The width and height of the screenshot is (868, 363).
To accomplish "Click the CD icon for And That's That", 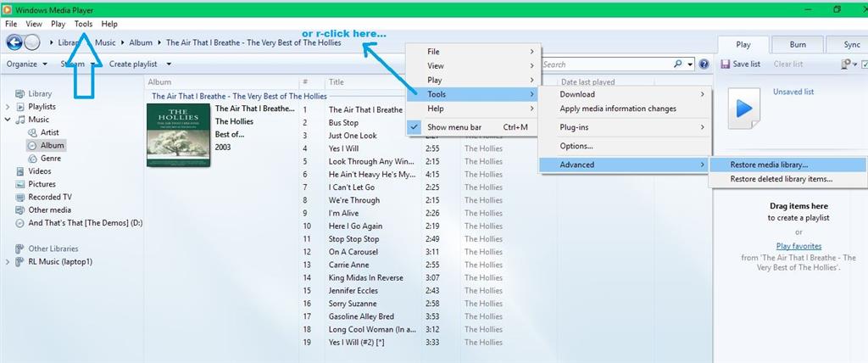I will pos(20,223).
